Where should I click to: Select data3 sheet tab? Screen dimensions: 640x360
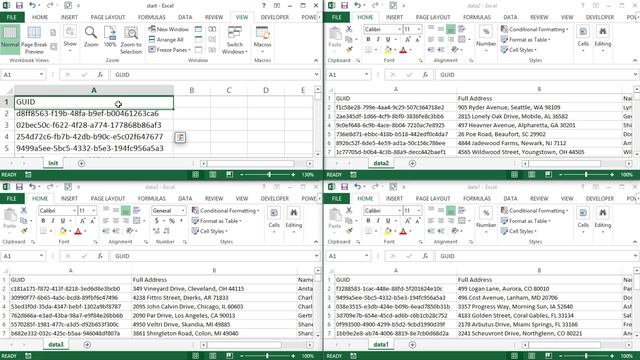tap(56, 344)
